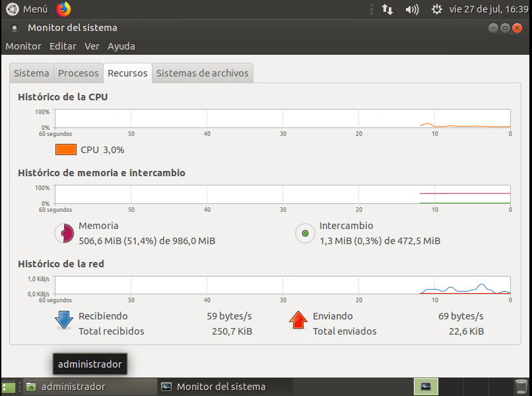The height and width of the screenshot is (396, 532).
Task: Click the orange CPU color swatch
Action: [x=65, y=150]
